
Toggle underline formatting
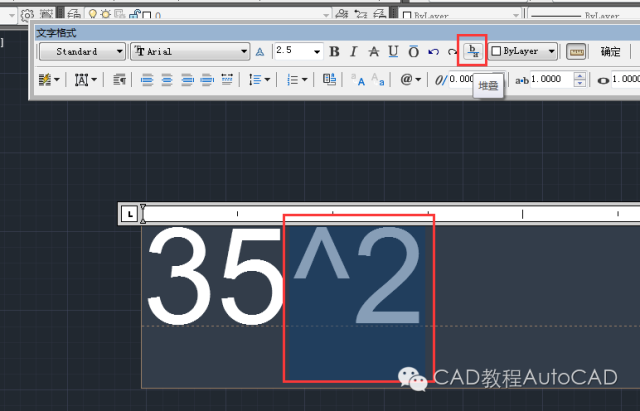[x=393, y=52]
